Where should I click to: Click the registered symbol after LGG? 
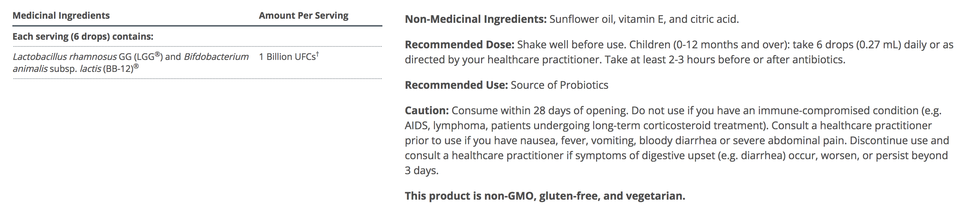(157, 55)
